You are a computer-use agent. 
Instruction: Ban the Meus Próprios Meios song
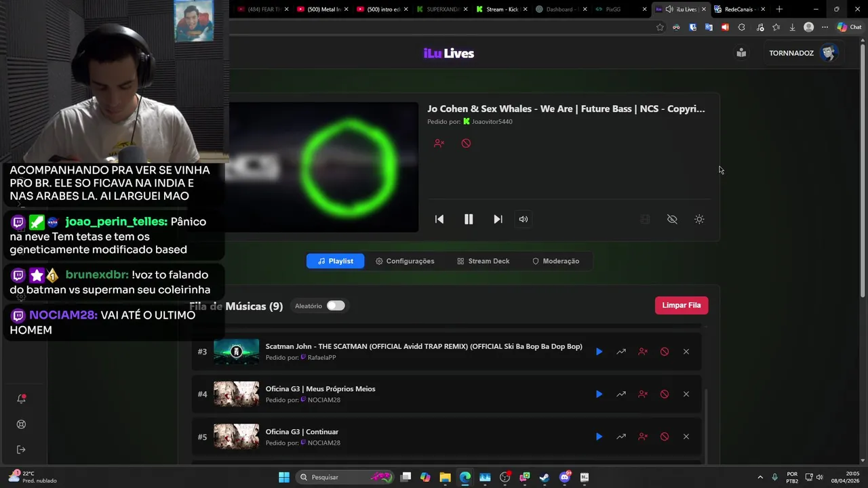point(665,394)
